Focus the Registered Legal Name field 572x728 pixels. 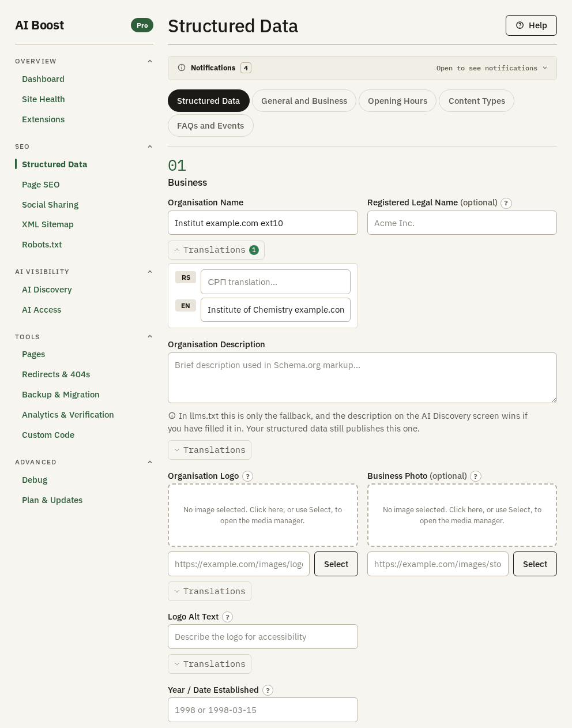(462, 223)
